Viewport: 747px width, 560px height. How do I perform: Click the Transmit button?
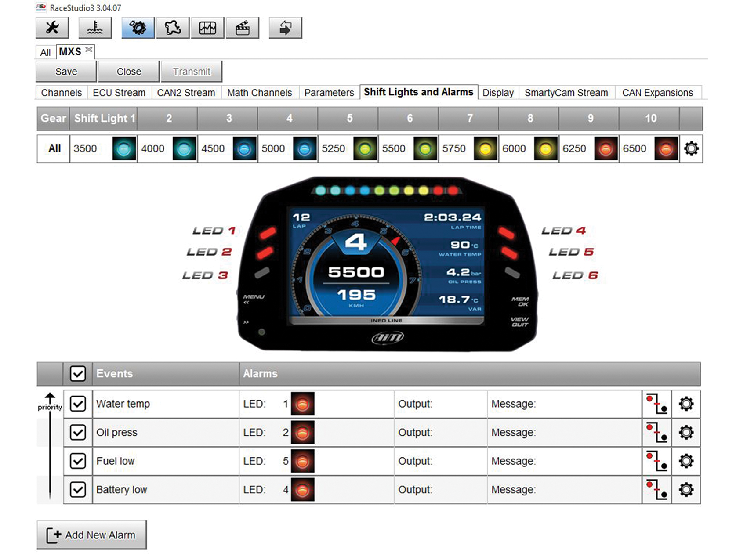[x=192, y=71]
